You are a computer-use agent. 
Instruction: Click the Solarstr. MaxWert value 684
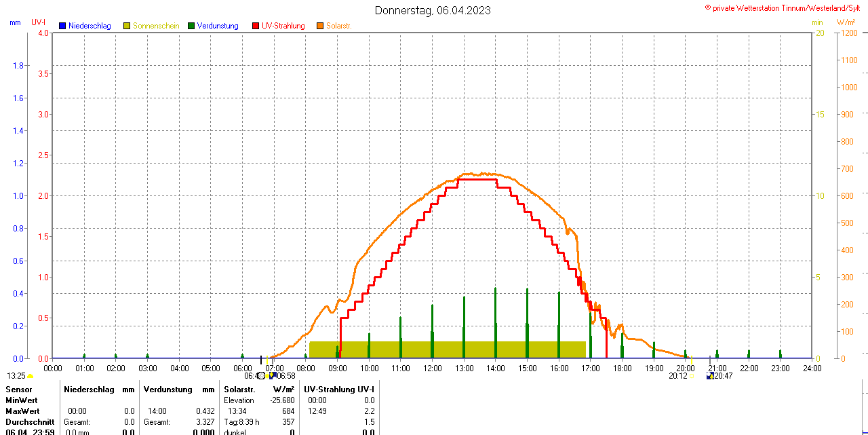[288, 411]
